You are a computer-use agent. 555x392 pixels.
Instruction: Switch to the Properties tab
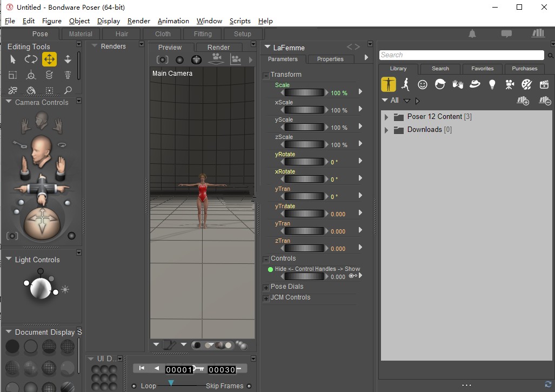(330, 59)
